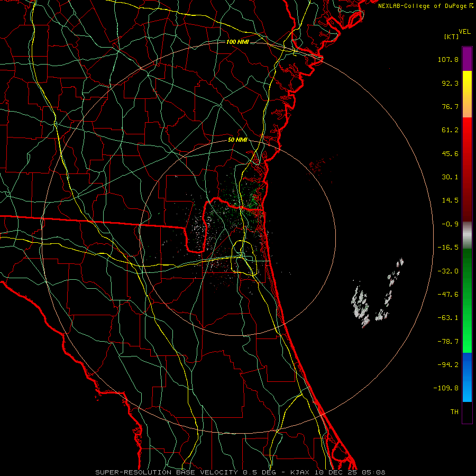Pick the -47.6 legend value
The width and height of the screenshot is (476, 476).
click(448, 295)
